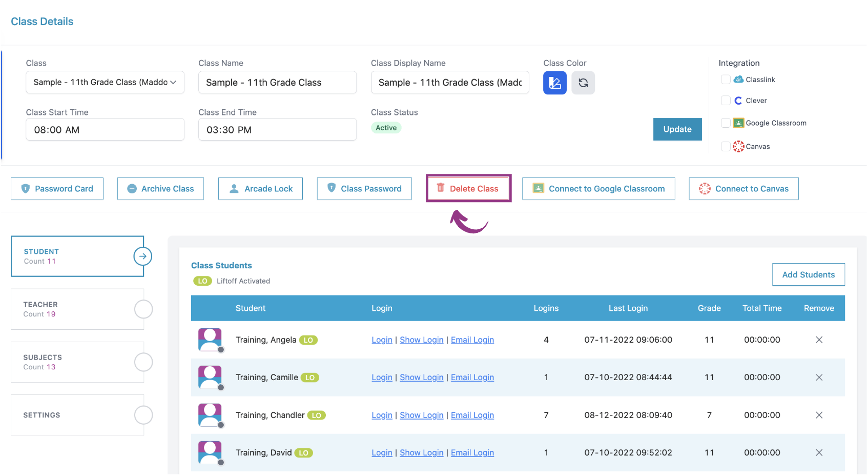The image size is (868, 476).
Task: Click the LO badge beside Camille Training
Action: [310, 378]
